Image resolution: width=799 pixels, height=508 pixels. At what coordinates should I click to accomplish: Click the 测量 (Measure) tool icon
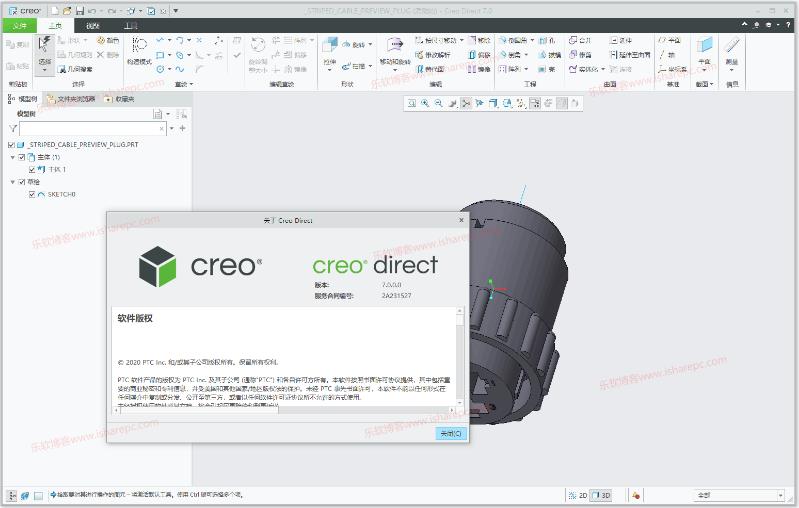[x=732, y=50]
